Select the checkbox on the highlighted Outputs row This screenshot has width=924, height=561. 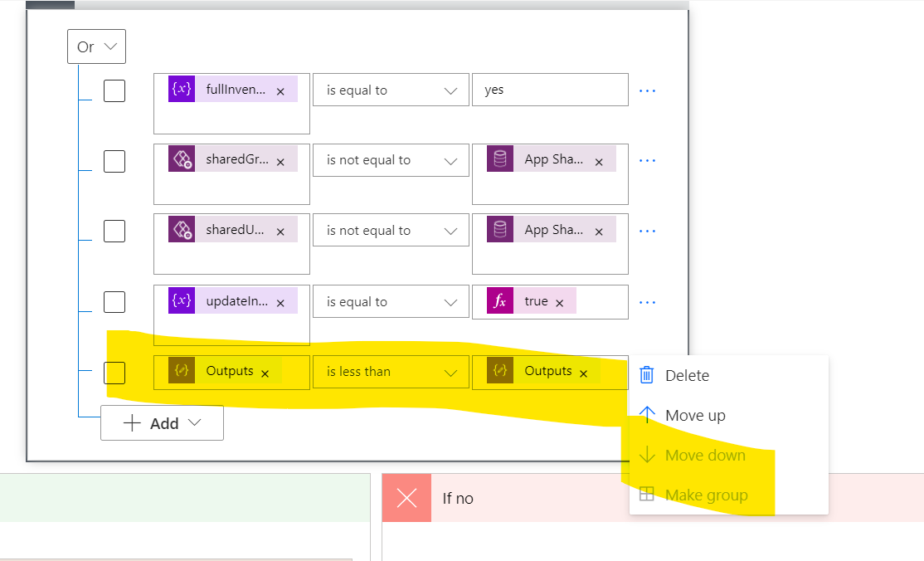point(114,373)
